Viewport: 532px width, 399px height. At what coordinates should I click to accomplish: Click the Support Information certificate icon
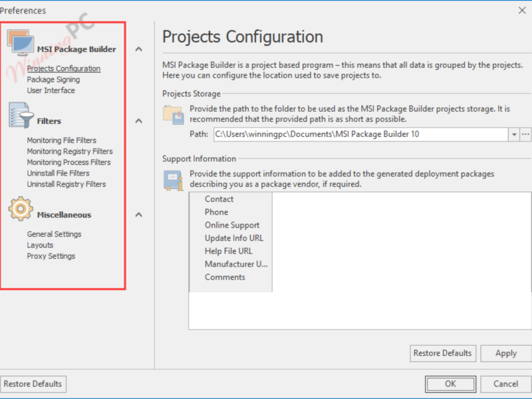(174, 180)
